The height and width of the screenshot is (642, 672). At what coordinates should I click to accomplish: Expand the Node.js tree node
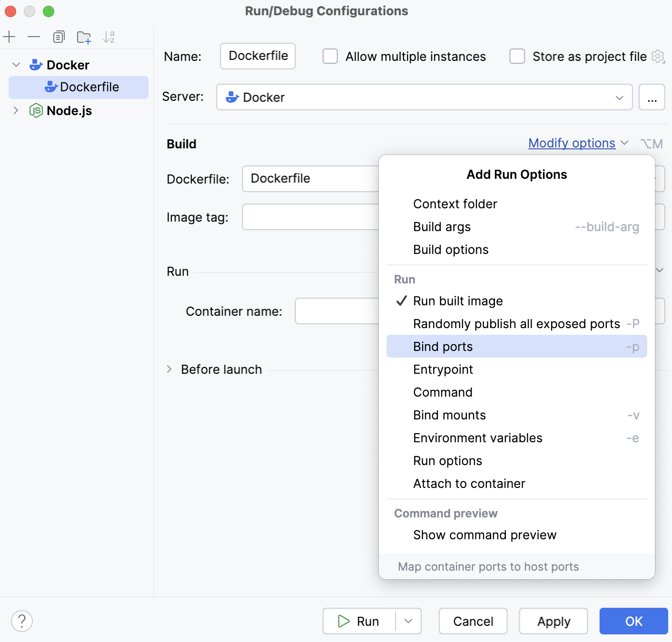16,111
